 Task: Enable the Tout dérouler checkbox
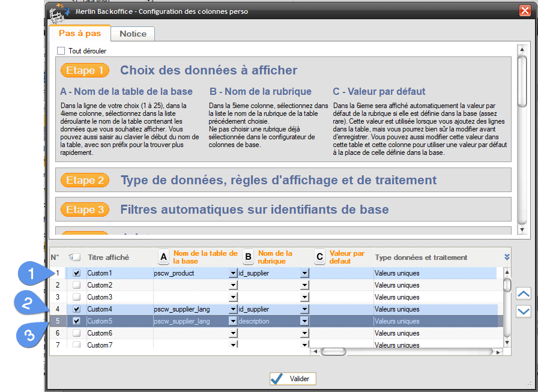[61, 51]
